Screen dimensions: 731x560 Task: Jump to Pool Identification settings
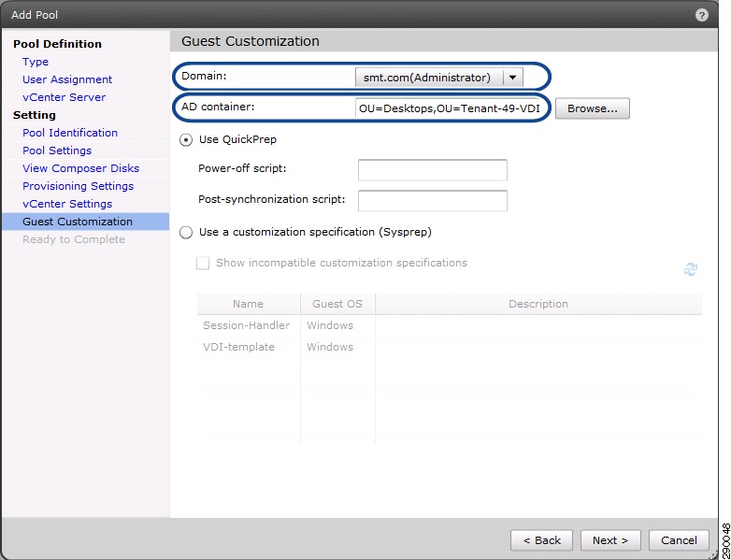(70, 133)
